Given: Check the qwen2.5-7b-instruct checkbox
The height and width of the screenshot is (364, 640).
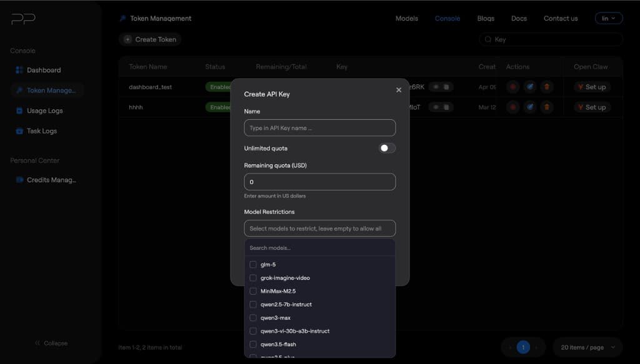Looking at the screenshot, I should tap(253, 305).
